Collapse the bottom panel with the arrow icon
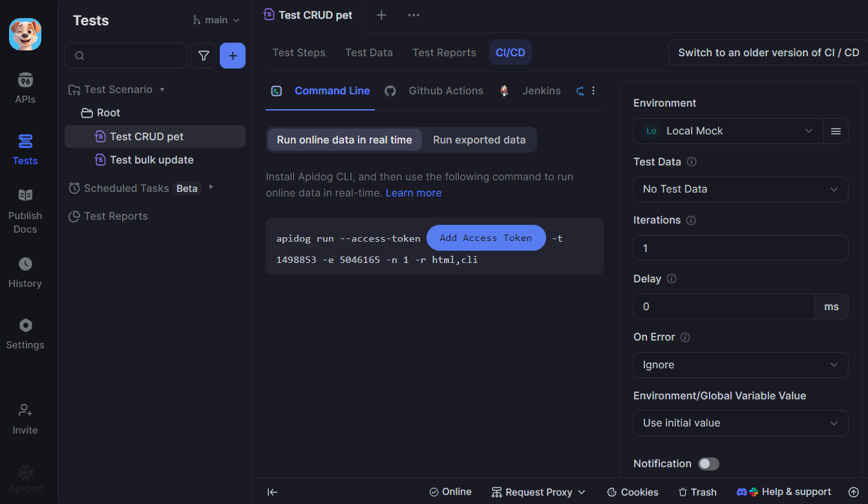 (x=272, y=492)
